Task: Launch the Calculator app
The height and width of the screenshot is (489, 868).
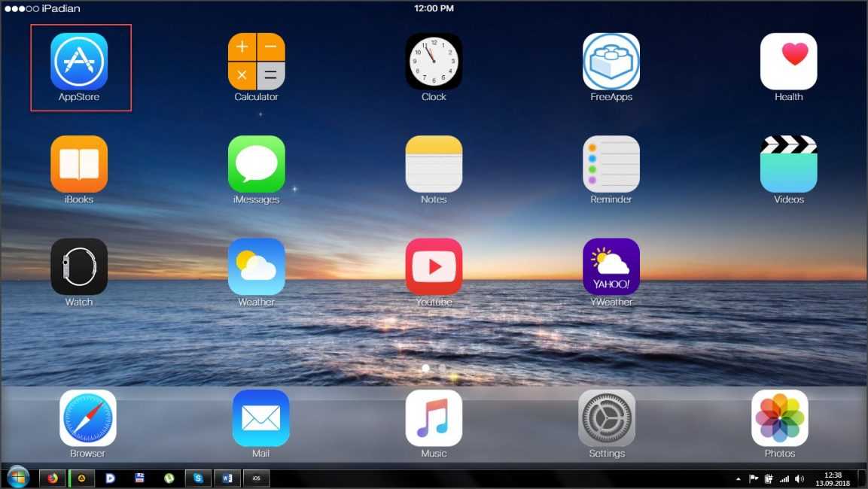Action: pyautogui.click(x=257, y=62)
